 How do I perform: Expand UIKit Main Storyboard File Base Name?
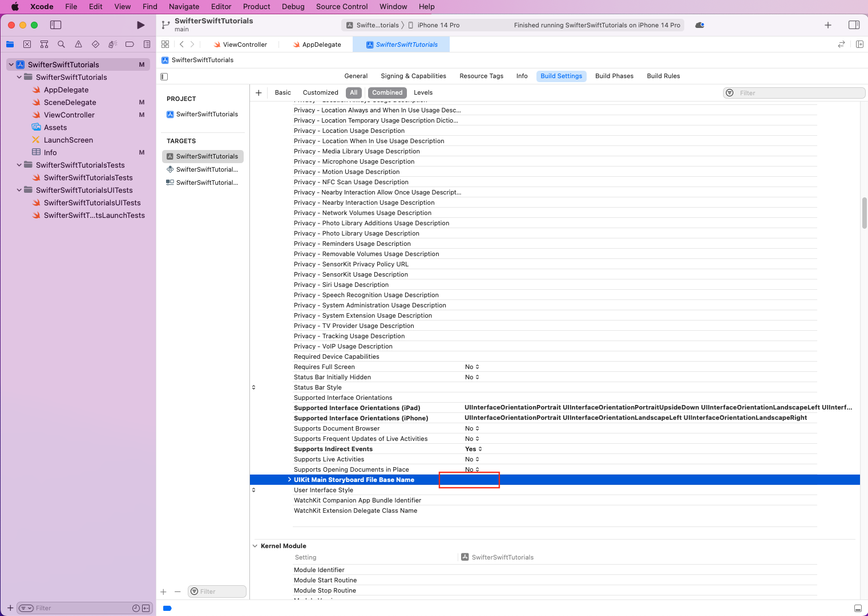[x=289, y=480]
